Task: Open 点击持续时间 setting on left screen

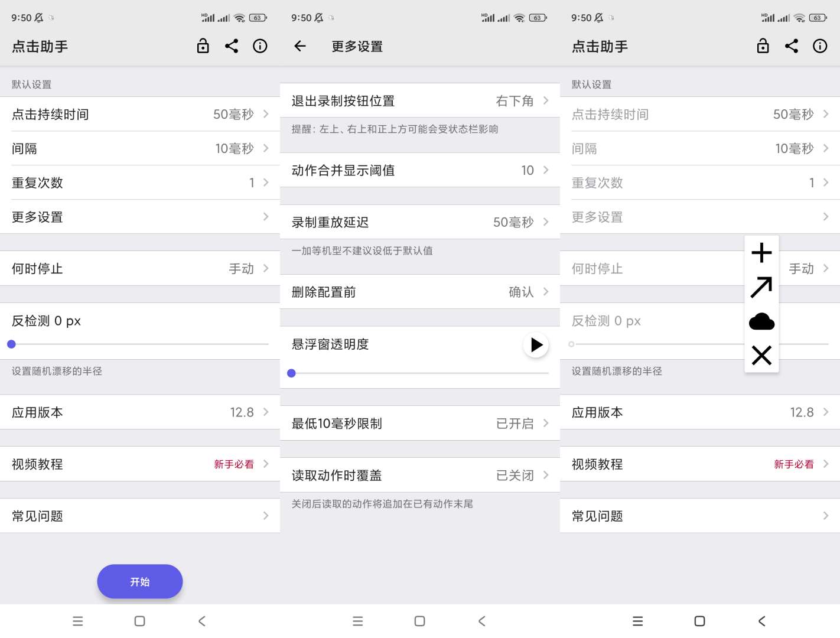Action: point(140,114)
